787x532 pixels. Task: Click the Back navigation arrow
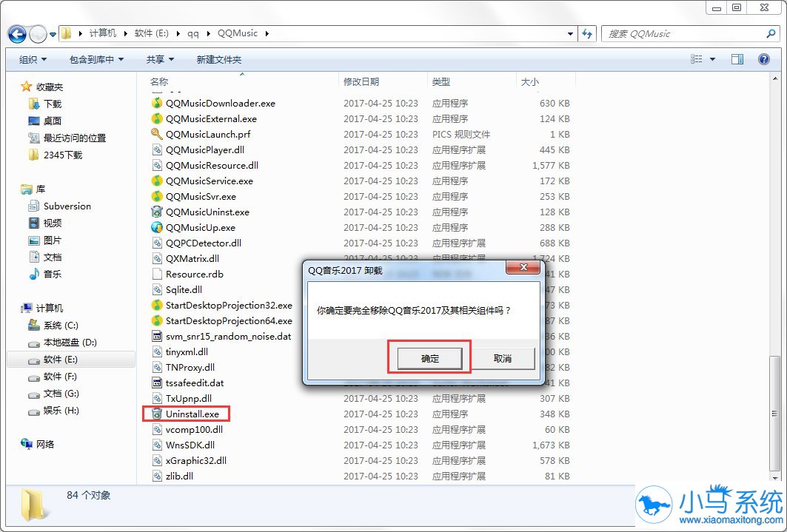(x=17, y=34)
